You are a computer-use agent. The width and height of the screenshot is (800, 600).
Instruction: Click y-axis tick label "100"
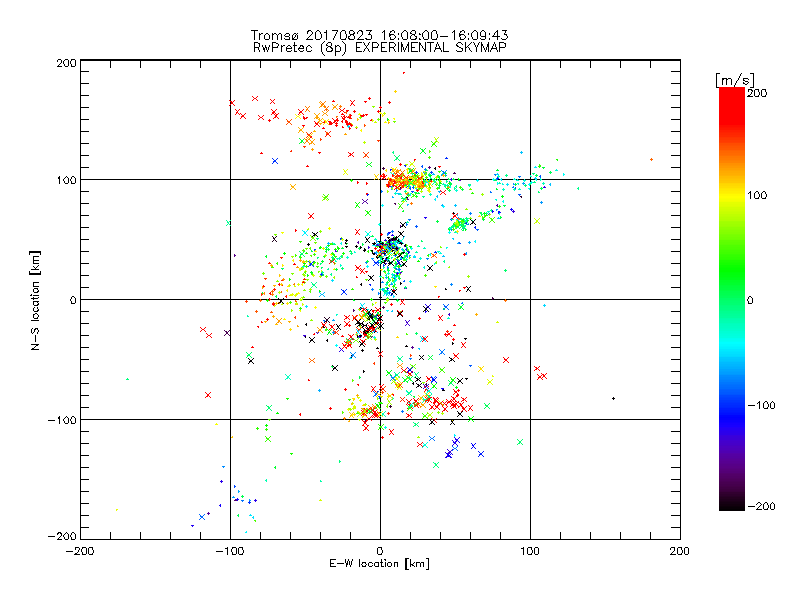point(66,181)
